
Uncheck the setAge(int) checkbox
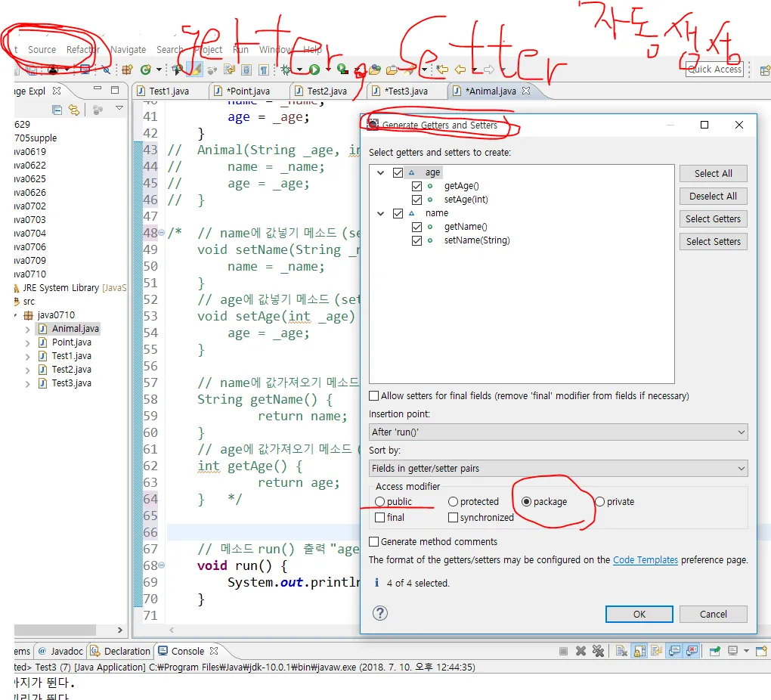click(x=417, y=200)
